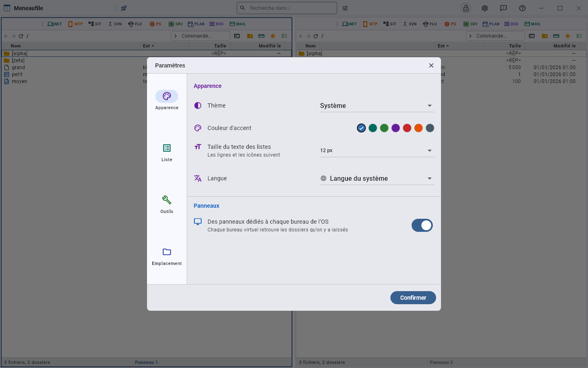This screenshot has height=368, width=588.
Task: Open PLAN in the right panel toolbar
Action: pyautogui.click(x=491, y=24)
